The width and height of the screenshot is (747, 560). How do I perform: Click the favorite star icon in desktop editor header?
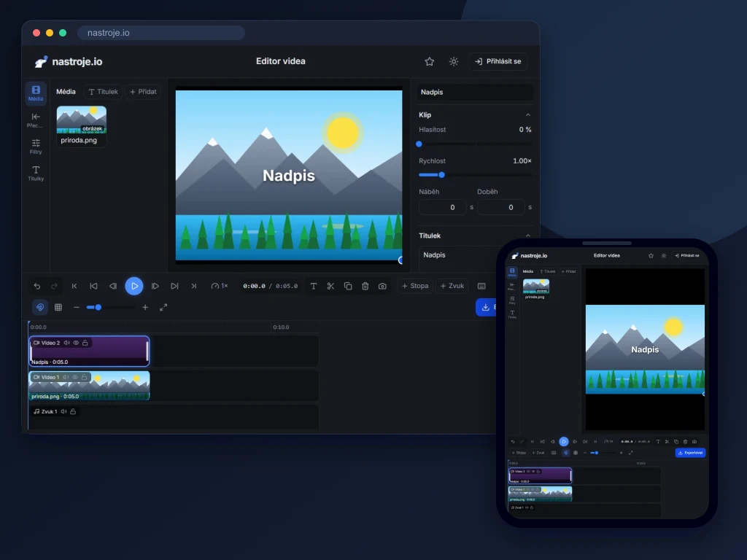[429, 61]
